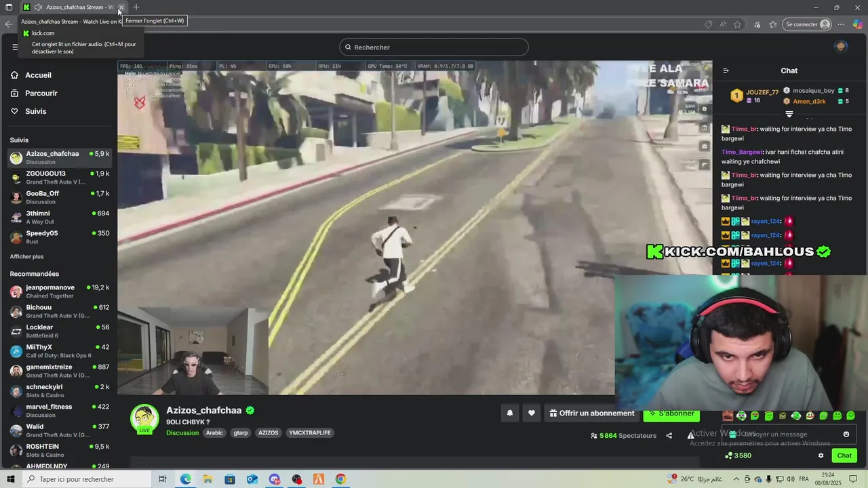
Task: Open chat settings gear icon
Action: click(x=821, y=455)
